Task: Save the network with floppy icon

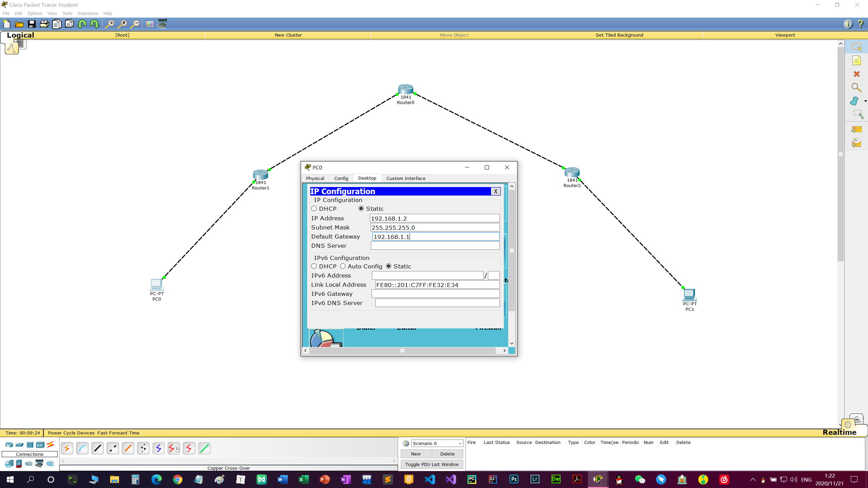Action: click(32, 24)
